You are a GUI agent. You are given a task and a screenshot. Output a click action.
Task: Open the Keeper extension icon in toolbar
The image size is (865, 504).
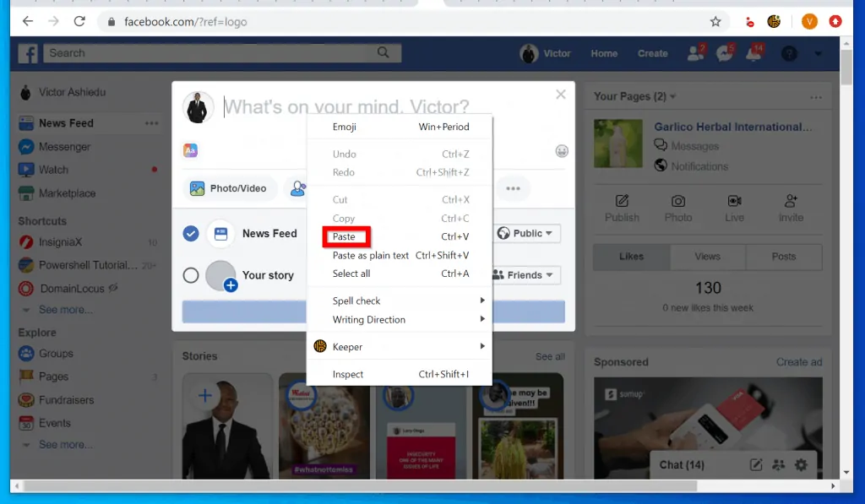click(x=774, y=21)
